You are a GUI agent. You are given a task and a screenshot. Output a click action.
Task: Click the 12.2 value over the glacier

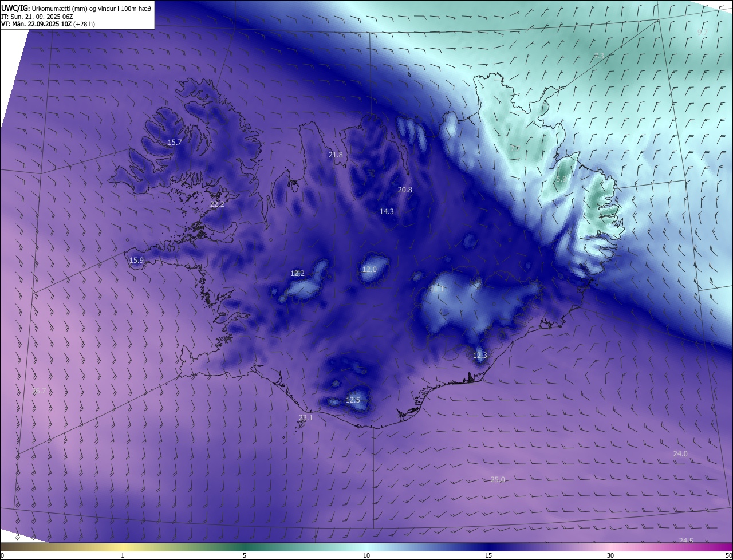[297, 273]
